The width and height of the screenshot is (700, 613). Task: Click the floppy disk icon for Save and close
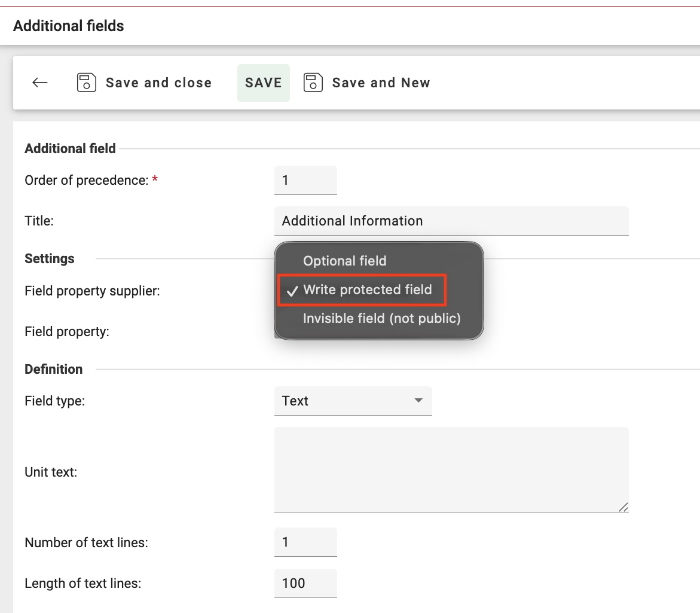click(x=87, y=83)
